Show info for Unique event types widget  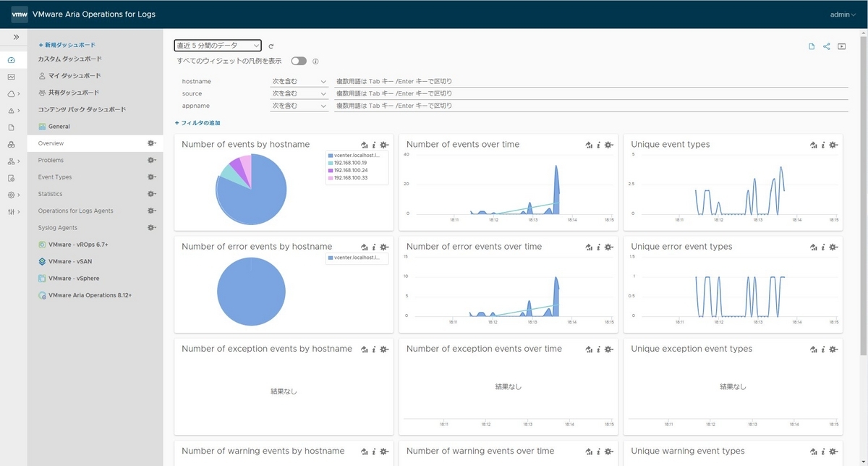click(823, 145)
